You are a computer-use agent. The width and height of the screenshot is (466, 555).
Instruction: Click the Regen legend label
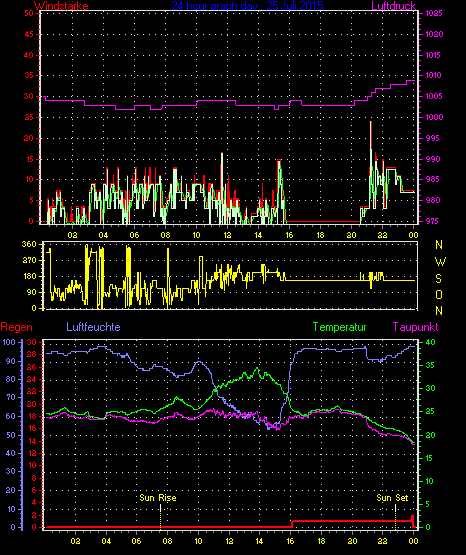point(16,327)
